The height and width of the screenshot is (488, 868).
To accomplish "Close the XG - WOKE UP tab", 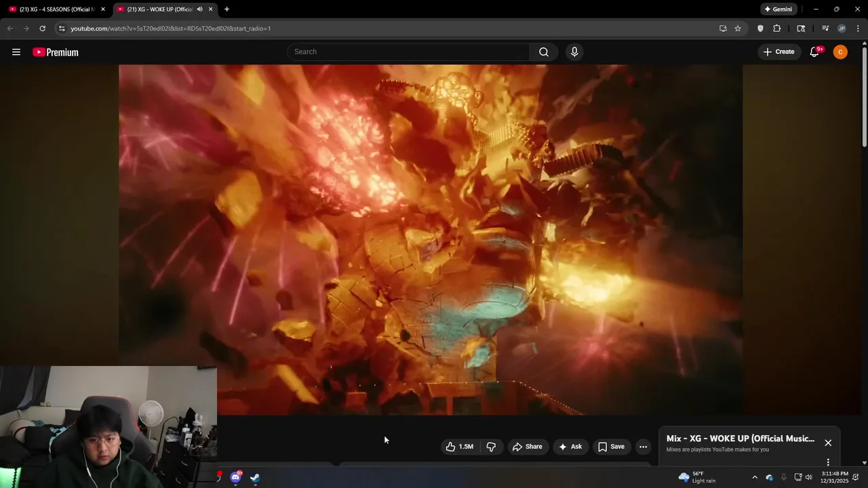I will [x=210, y=9].
